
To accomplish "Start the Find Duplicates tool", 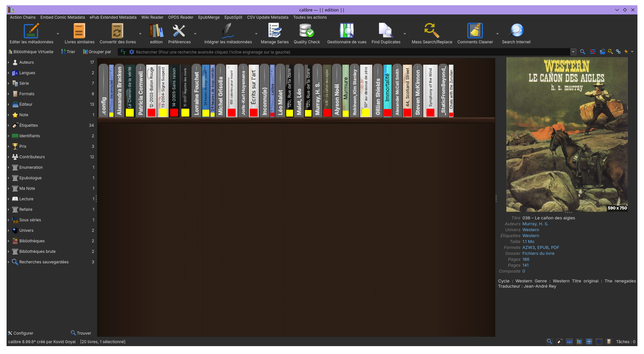I will (386, 33).
